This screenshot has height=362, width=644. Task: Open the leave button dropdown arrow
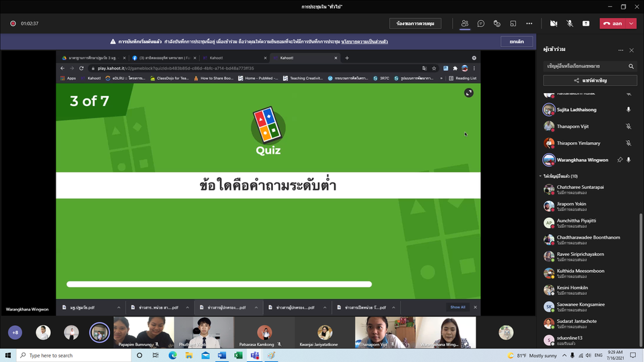tap(631, 23)
